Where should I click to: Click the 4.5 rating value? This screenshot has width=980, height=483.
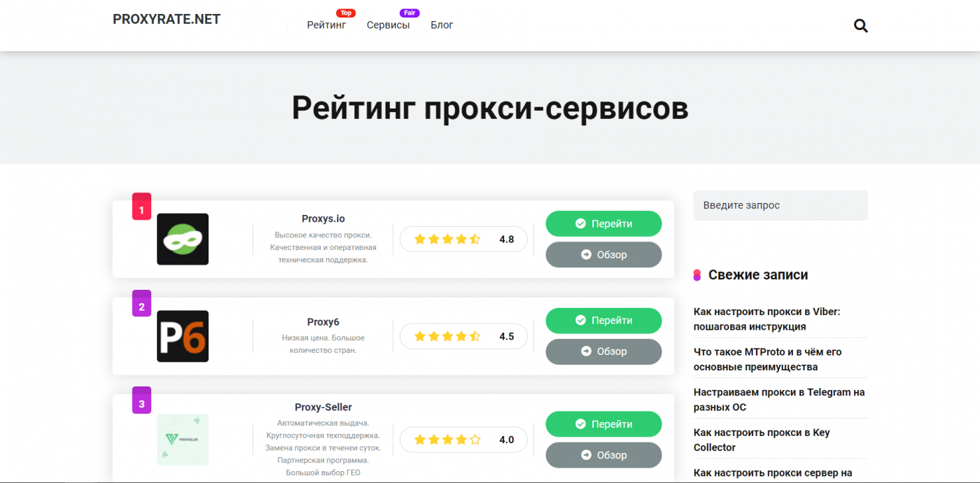[507, 336]
